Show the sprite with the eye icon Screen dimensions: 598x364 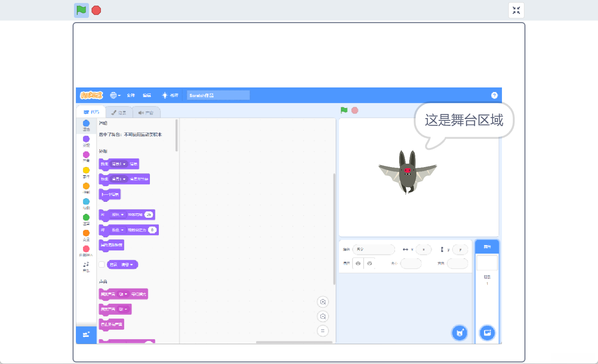(358, 263)
